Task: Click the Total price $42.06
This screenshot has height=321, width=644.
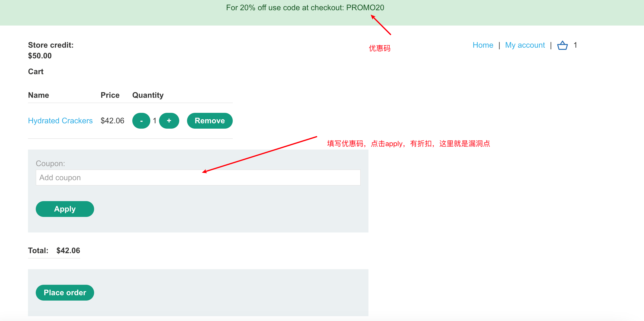Action: tap(68, 250)
